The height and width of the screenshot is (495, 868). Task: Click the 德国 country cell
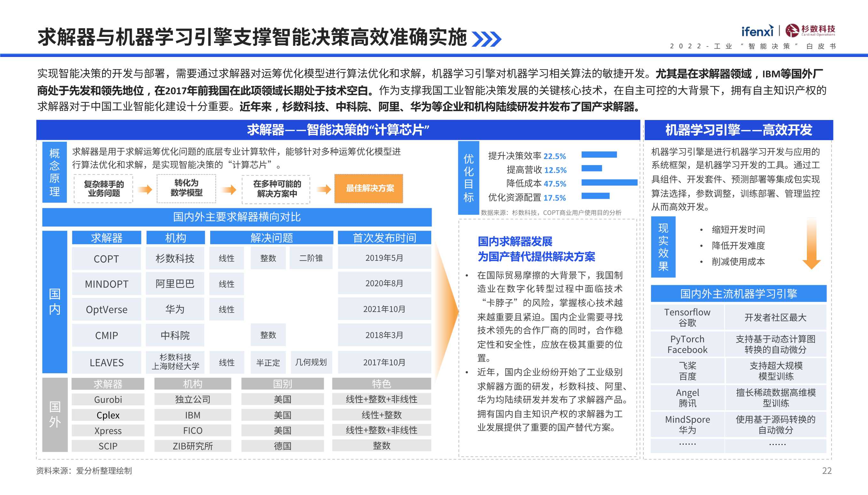pyautogui.click(x=283, y=446)
